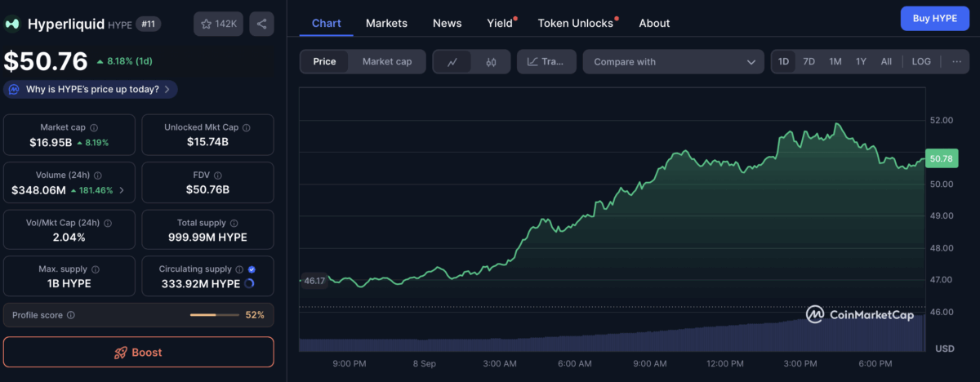Click the #11 rank badge
Screen dimensions: 980x382
(x=147, y=24)
